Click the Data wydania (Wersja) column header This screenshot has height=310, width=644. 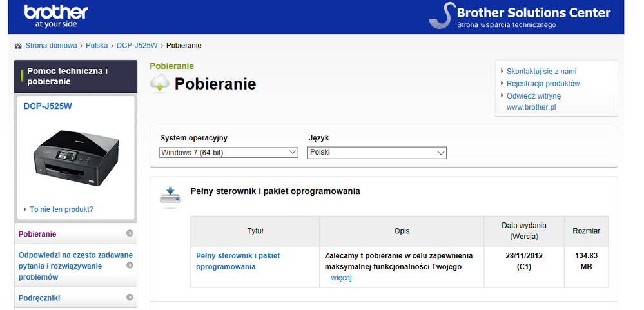coord(524,231)
